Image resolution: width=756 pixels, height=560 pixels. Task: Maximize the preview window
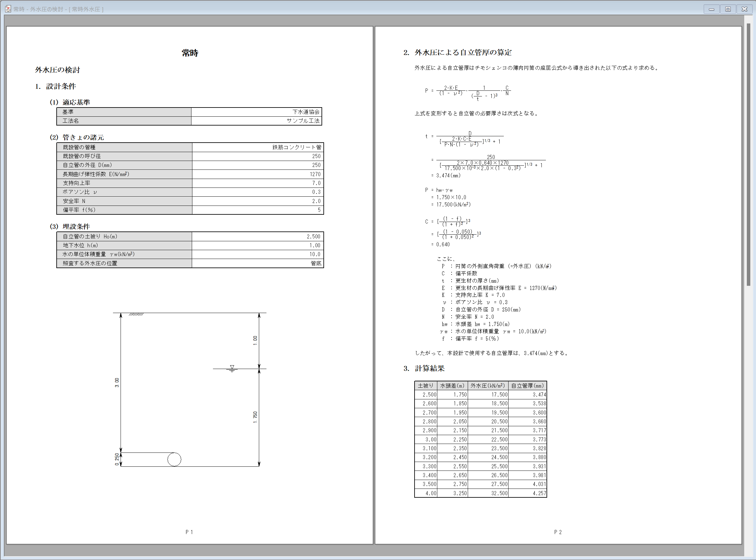pyautogui.click(x=728, y=9)
